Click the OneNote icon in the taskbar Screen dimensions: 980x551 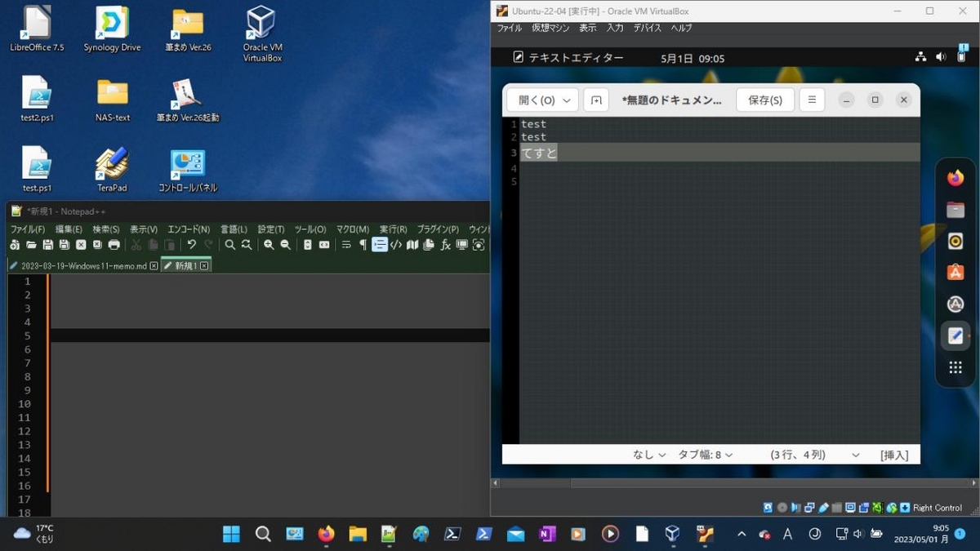click(546, 534)
